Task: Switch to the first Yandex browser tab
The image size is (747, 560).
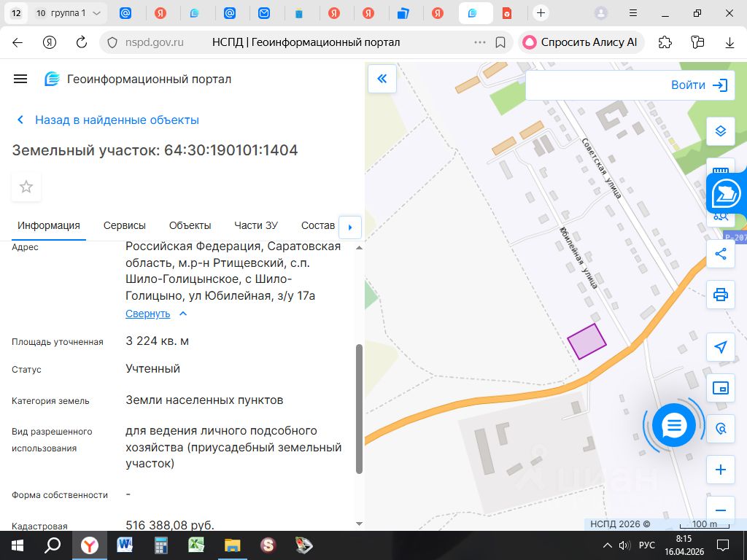Action: 160,13
